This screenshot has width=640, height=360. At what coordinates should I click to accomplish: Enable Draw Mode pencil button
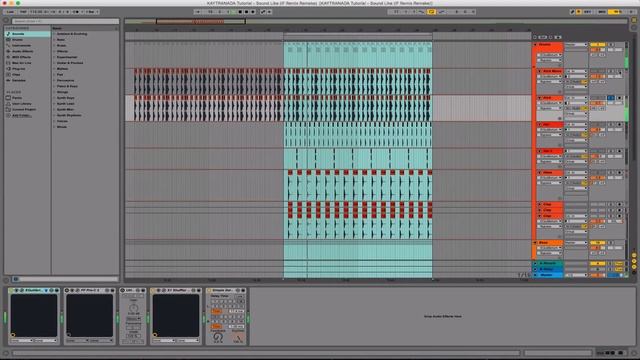click(x=572, y=12)
